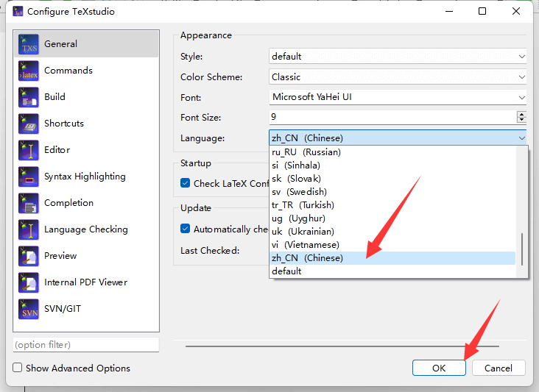Open Preview settings page
The height and width of the screenshot is (392, 539).
click(x=86, y=256)
